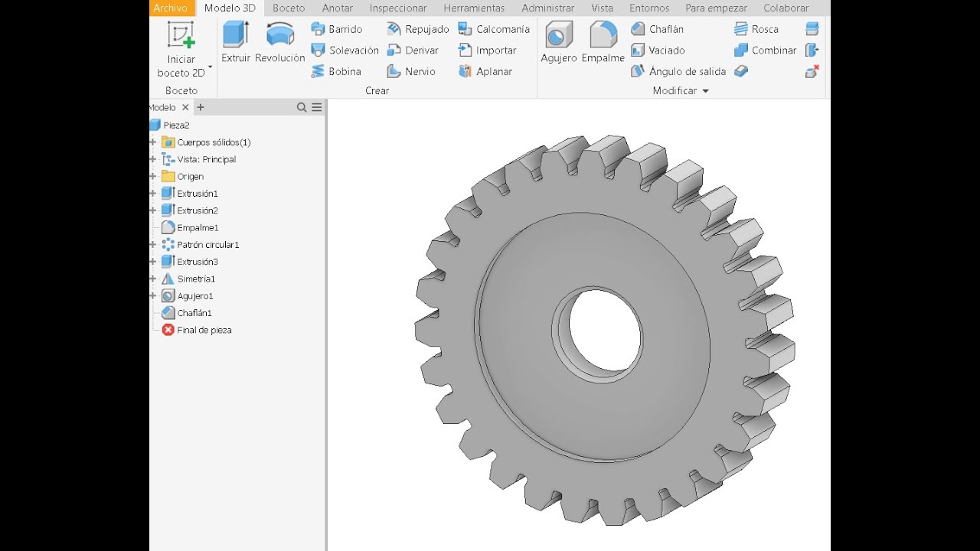
Task: Switch to the Vista ribbon tab
Action: 602,8
